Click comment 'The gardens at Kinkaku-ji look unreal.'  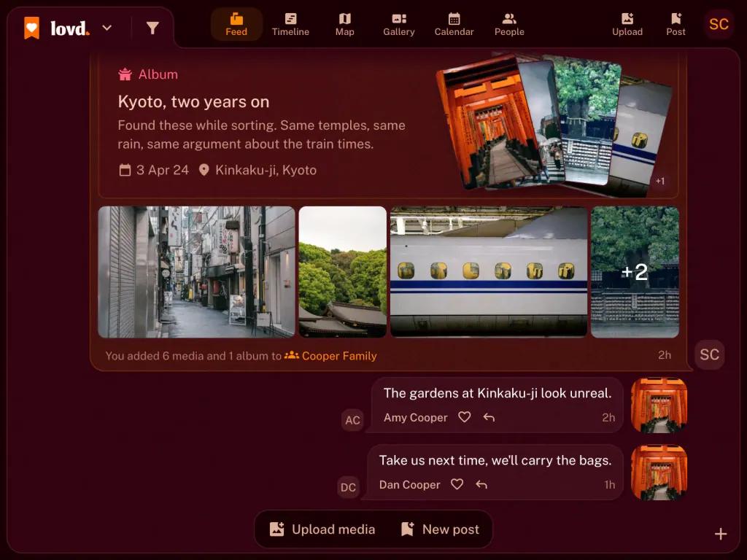point(498,393)
